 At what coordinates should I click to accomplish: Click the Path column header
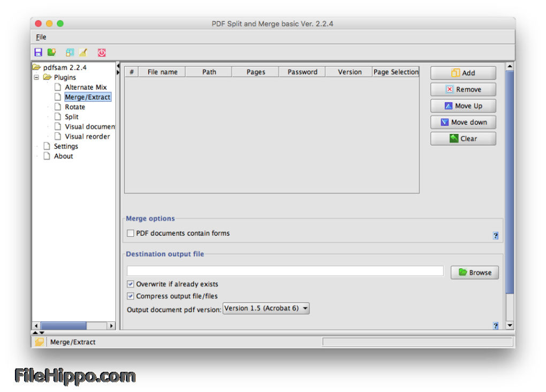click(209, 72)
